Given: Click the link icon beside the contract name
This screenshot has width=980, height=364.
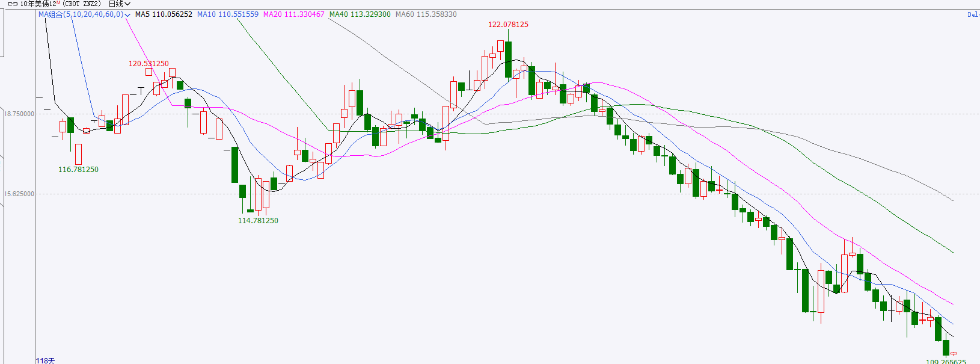Looking at the screenshot, I should [x=12, y=4].
